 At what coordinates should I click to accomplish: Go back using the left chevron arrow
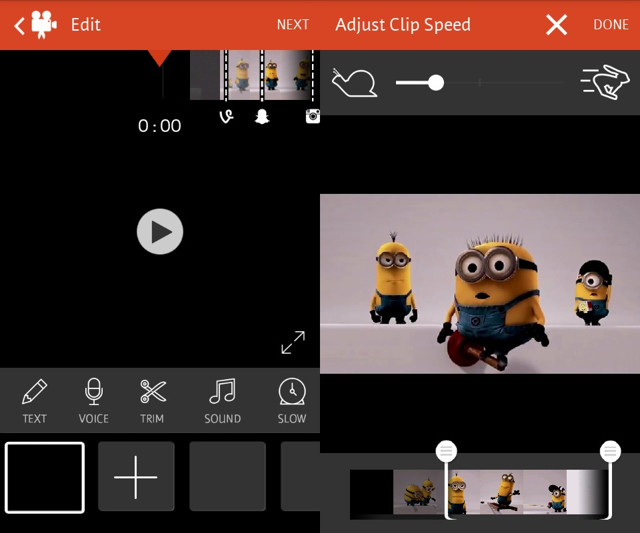click(x=19, y=26)
